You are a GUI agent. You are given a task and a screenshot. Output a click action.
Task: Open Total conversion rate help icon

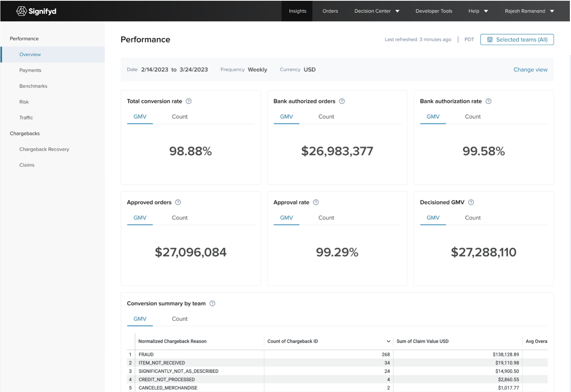(x=189, y=101)
